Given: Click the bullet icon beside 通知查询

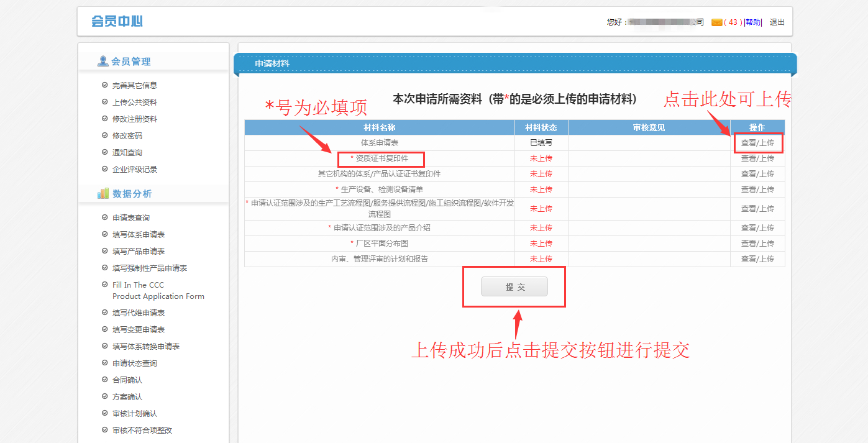Looking at the screenshot, I should pyautogui.click(x=104, y=152).
